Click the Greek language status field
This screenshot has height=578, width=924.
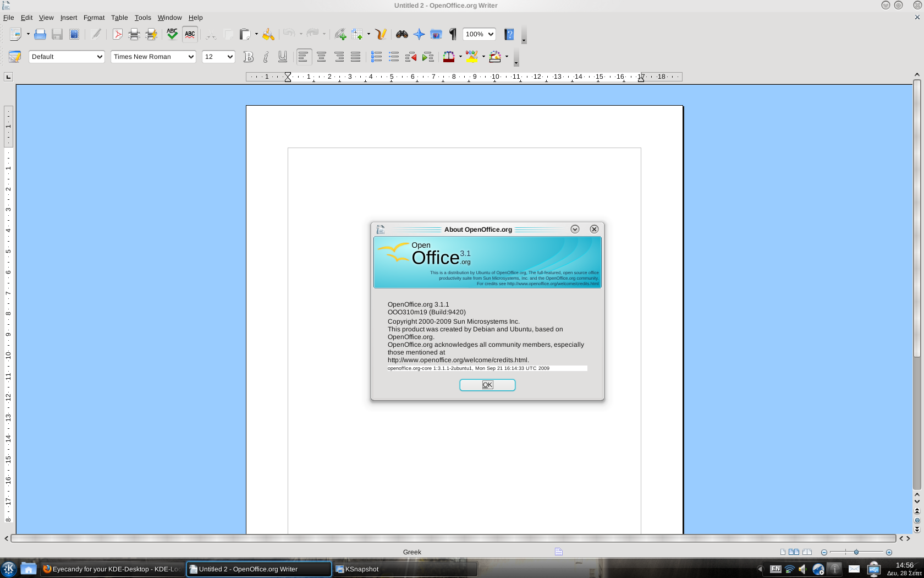[x=412, y=552]
